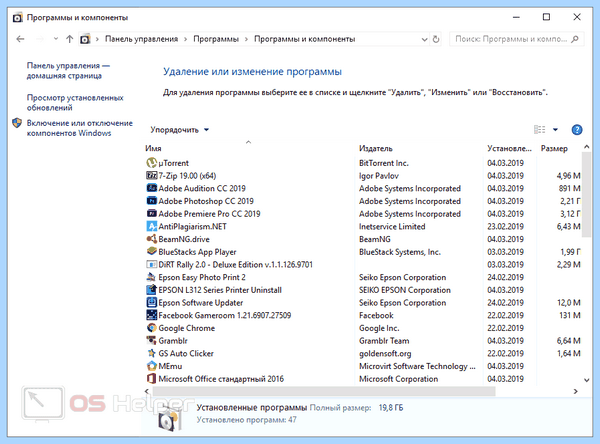Select the Adobe Audition CC 2019 icon
This screenshot has height=444, width=600.
(x=152, y=188)
